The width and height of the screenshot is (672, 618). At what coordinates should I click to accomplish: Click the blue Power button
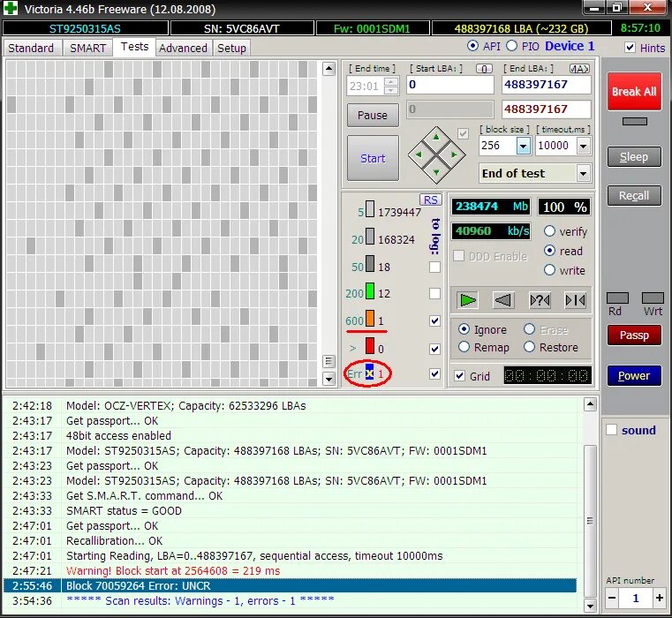click(x=634, y=375)
